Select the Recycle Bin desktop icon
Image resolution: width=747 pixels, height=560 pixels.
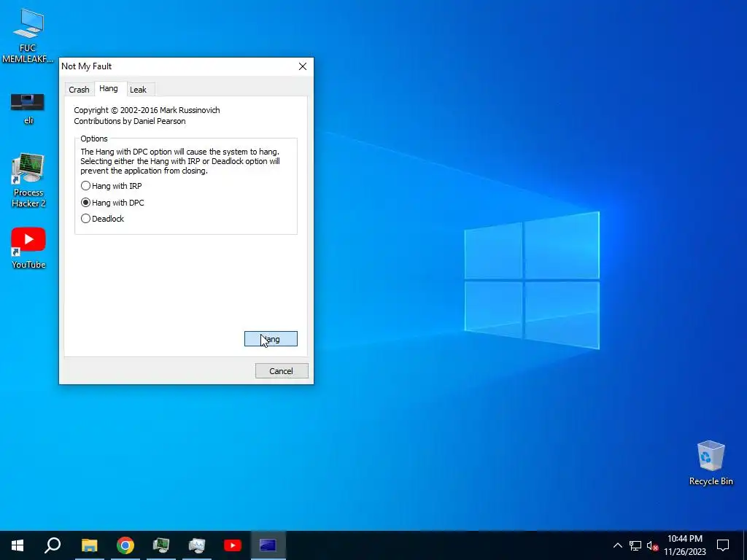click(x=711, y=463)
